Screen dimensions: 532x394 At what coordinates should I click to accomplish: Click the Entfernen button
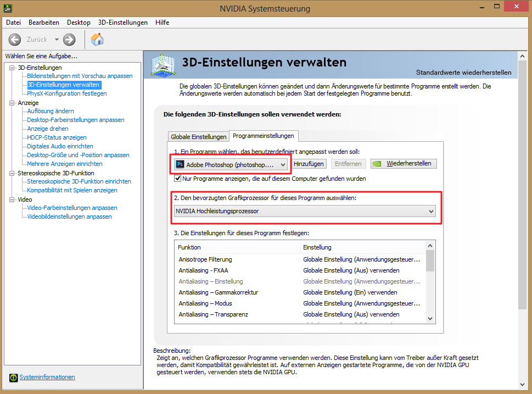[x=348, y=164]
